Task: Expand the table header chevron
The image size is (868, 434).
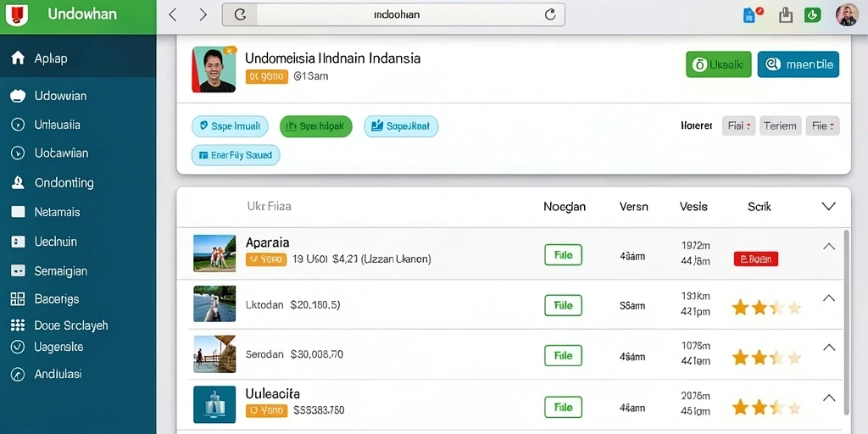Action: pos(828,207)
